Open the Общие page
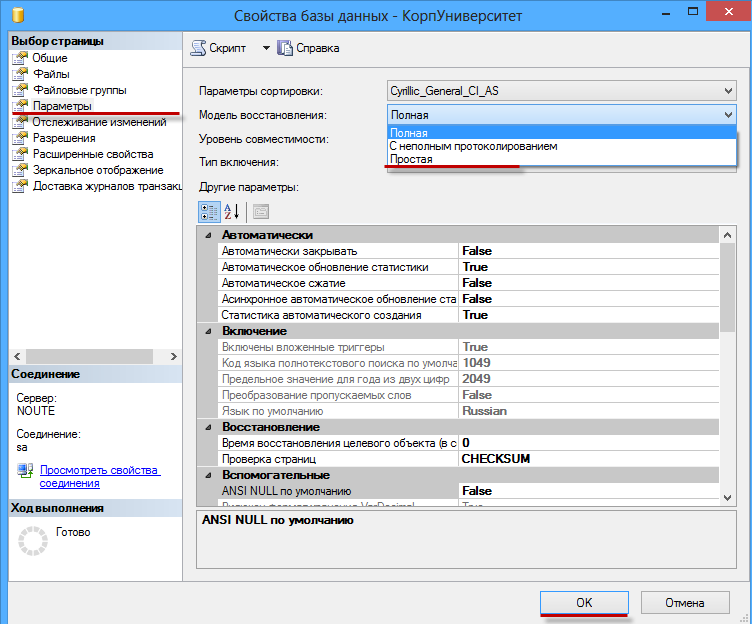752x624 pixels. pos(50,58)
